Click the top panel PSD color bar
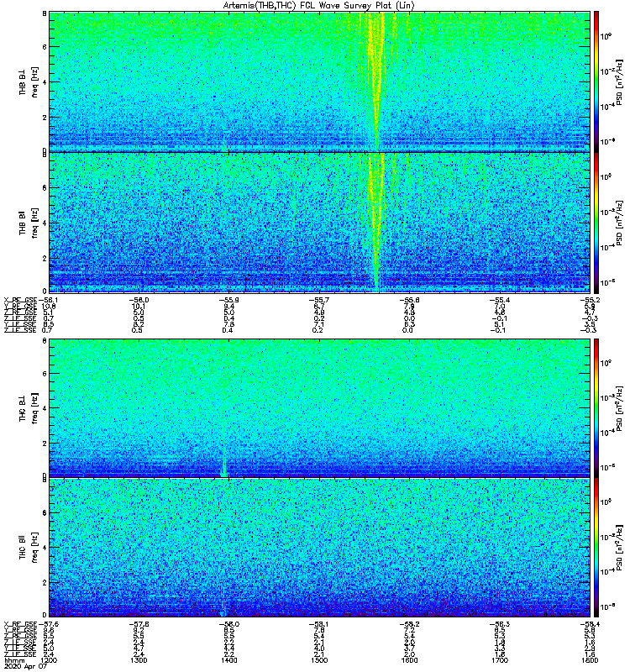The width and height of the screenshot is (630, 672). [x=596, y=81]
